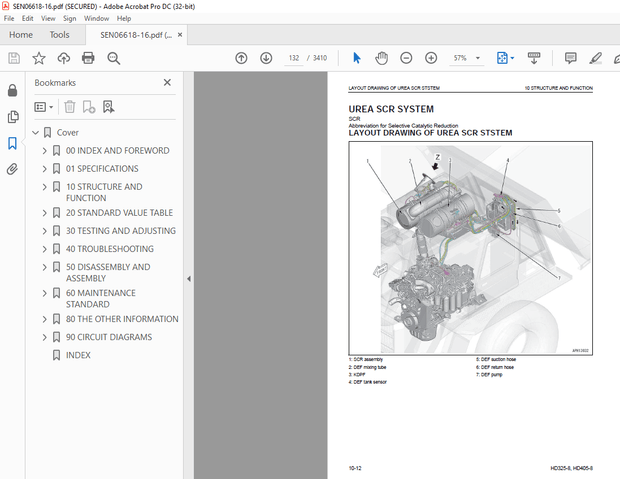The width and height of the screenshot is (620, 479).
Task: Zoom out with minus button
Action: [406, 58]
